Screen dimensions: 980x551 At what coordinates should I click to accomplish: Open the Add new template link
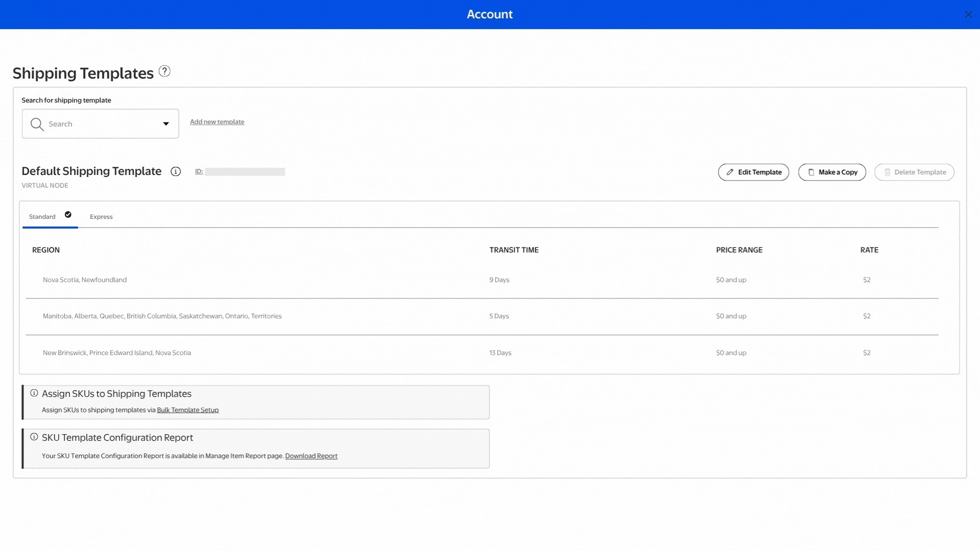click(x=217, y=122)
